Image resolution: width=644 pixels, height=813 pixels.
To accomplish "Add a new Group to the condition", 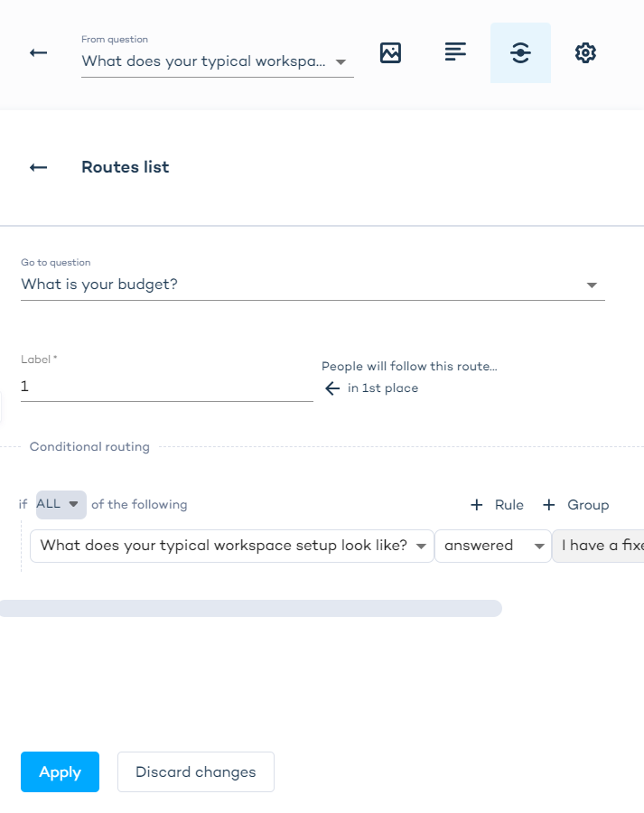I will [x=576, y=505].
